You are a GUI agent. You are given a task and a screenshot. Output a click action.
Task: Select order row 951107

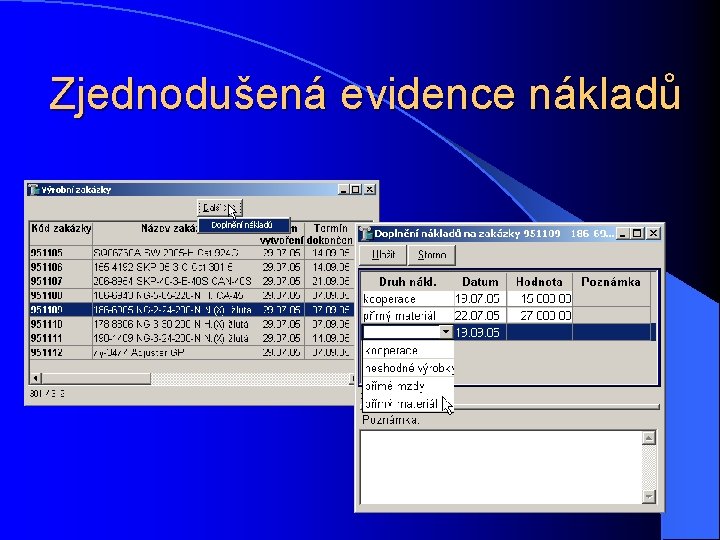(191, 281)
